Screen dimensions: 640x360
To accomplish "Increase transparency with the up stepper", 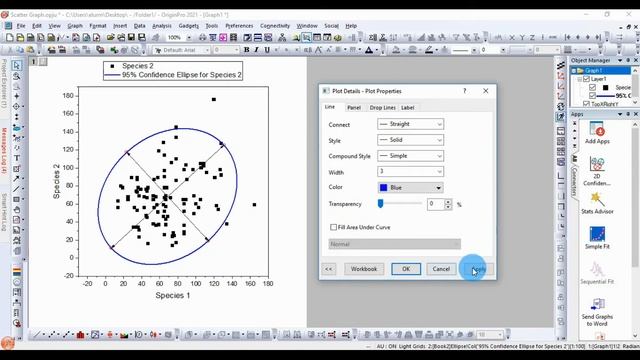I will 448,201.
